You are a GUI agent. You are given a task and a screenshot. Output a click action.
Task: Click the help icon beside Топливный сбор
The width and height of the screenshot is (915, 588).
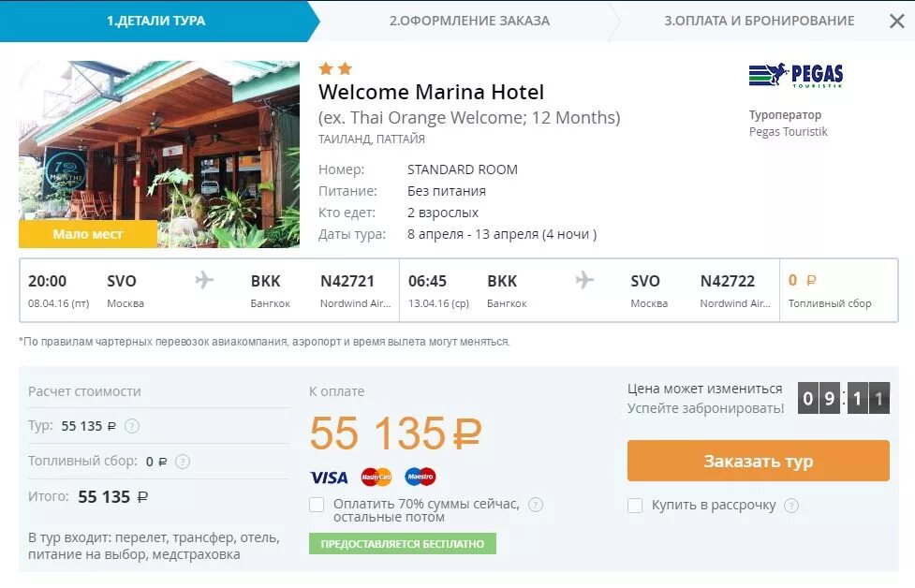coord(183,461)
